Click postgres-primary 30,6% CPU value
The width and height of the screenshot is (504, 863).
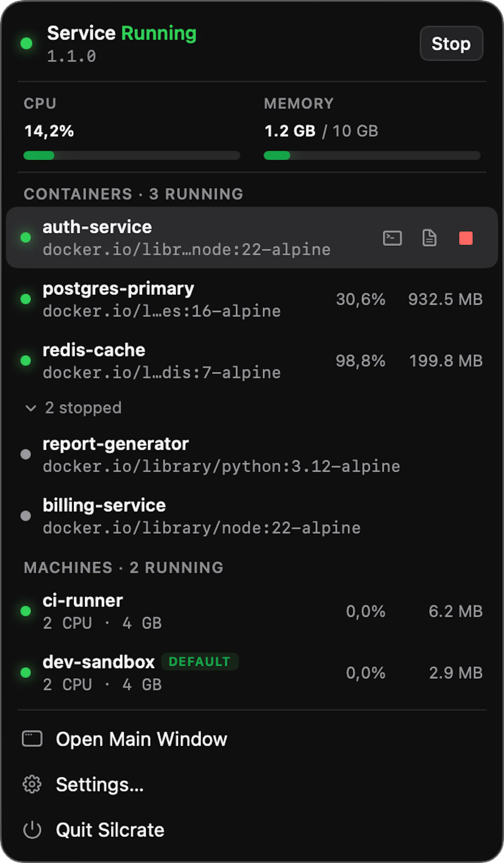[361, 299]
